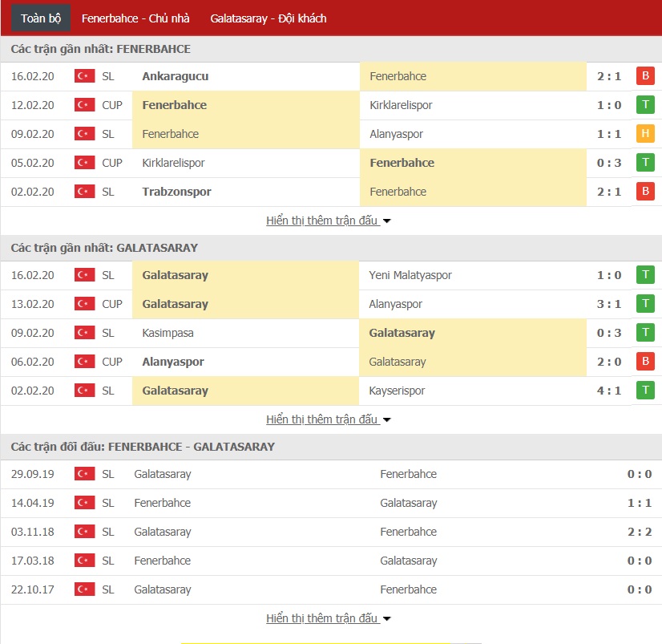Viewport: 662px width, 644px height.
Task: Click red B badge on Trabzonspor match
Action: (645, 191)
